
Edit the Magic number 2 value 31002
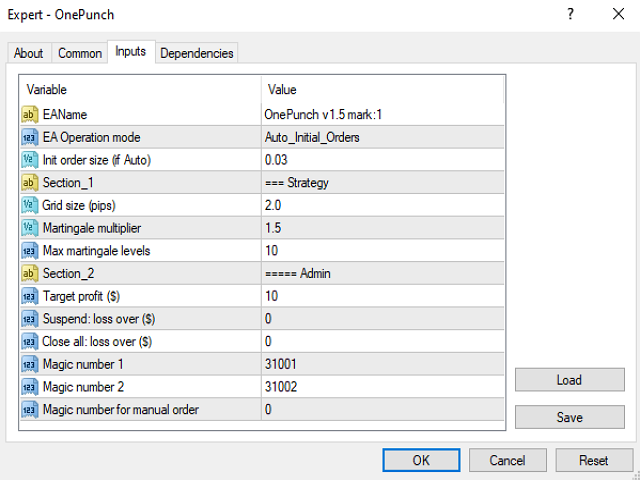click(382, 387)
